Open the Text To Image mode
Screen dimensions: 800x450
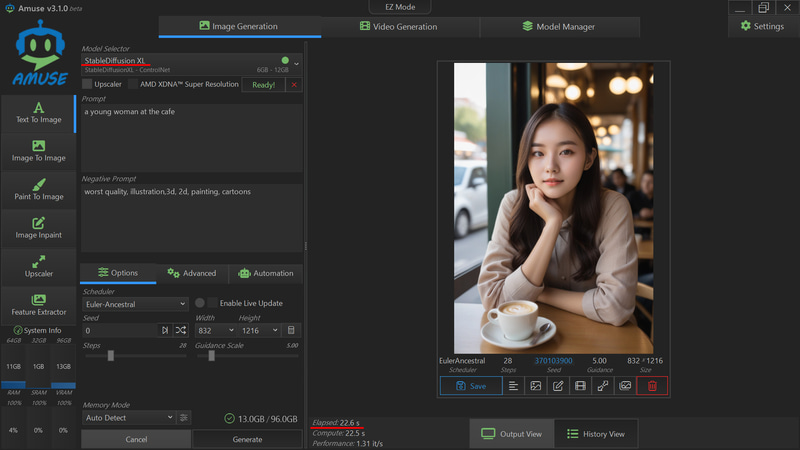coord(39,113)
